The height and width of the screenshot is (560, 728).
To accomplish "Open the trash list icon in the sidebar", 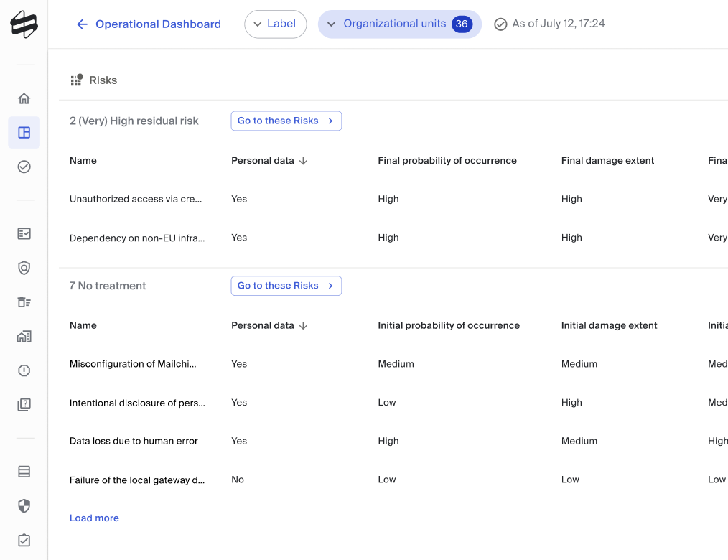I will point(24,302).
